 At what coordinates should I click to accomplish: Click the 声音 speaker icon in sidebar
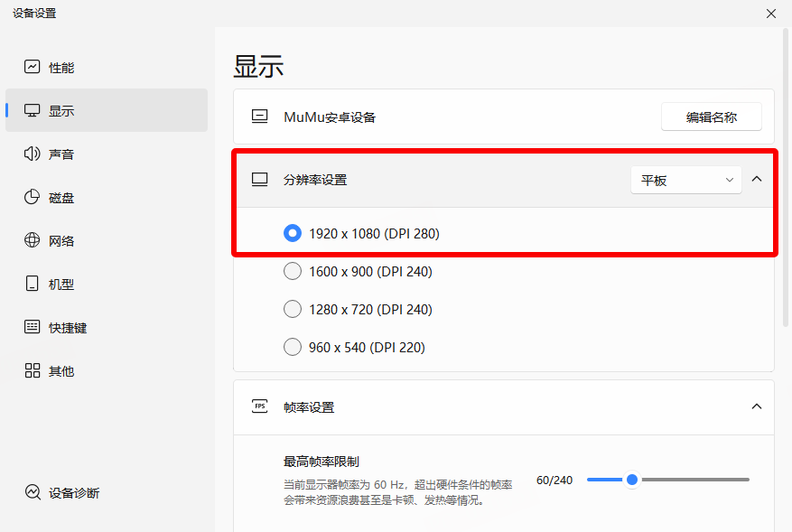click(x=33, y=154)
